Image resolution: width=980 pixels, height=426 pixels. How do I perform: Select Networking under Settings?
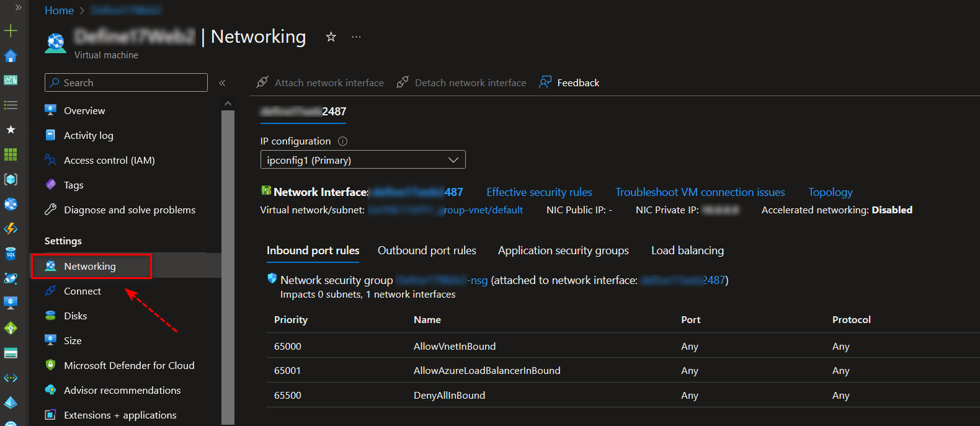[91, 266]
